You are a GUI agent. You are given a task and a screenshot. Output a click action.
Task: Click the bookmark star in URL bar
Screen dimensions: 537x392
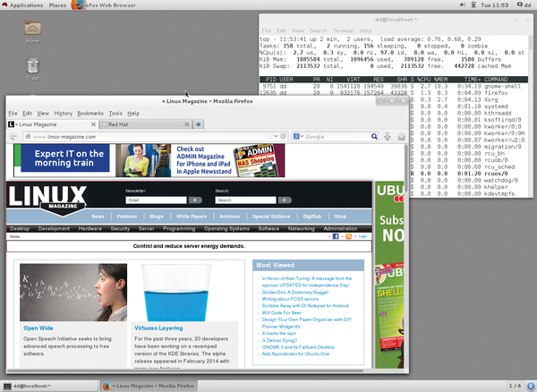click(x=269, y=136)
